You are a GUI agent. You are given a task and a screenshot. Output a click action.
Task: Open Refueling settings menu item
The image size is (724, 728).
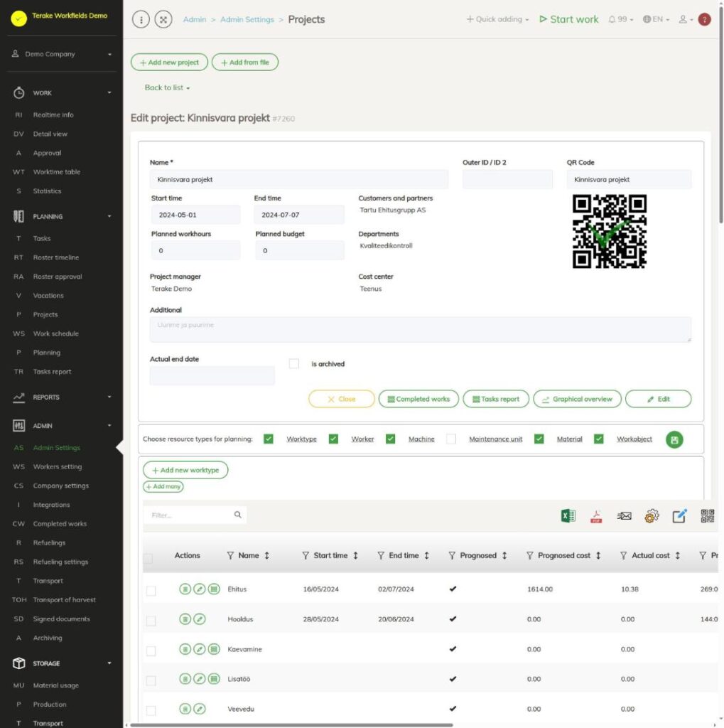tap(60, 562)
